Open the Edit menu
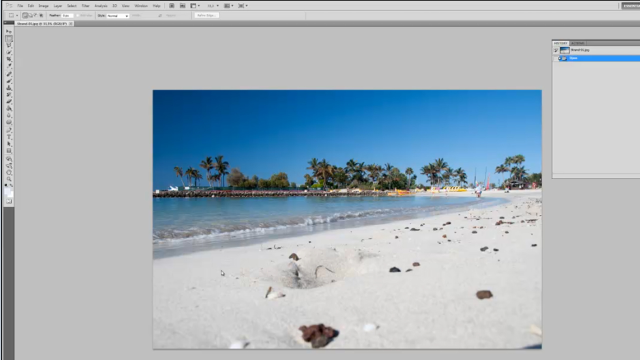Screen dimensions: 640x360 pos(31,6)
